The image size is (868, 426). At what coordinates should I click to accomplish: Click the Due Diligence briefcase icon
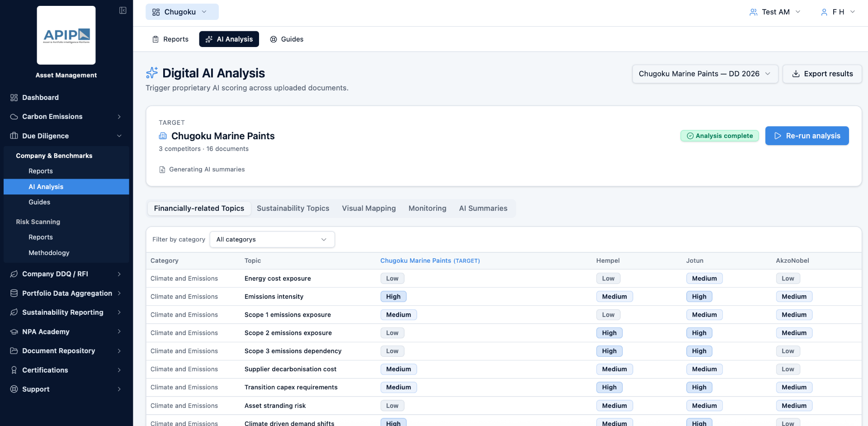tap(14, 136)
